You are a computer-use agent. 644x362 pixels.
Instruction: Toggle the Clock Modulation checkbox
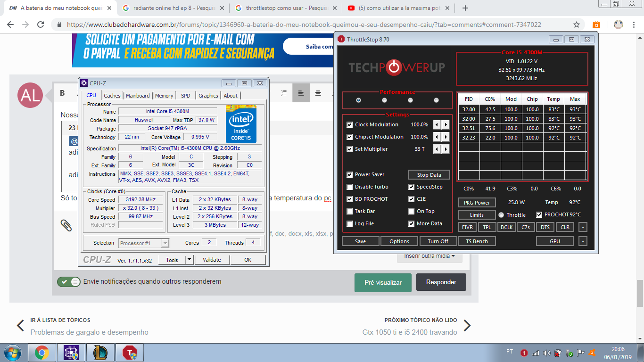349,124
